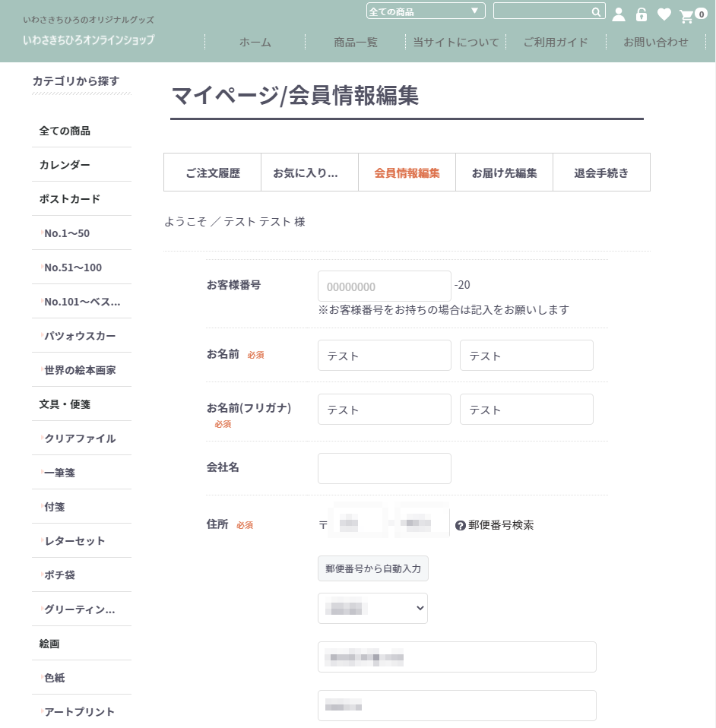Click the first postal code field

[x=357, y=523]
